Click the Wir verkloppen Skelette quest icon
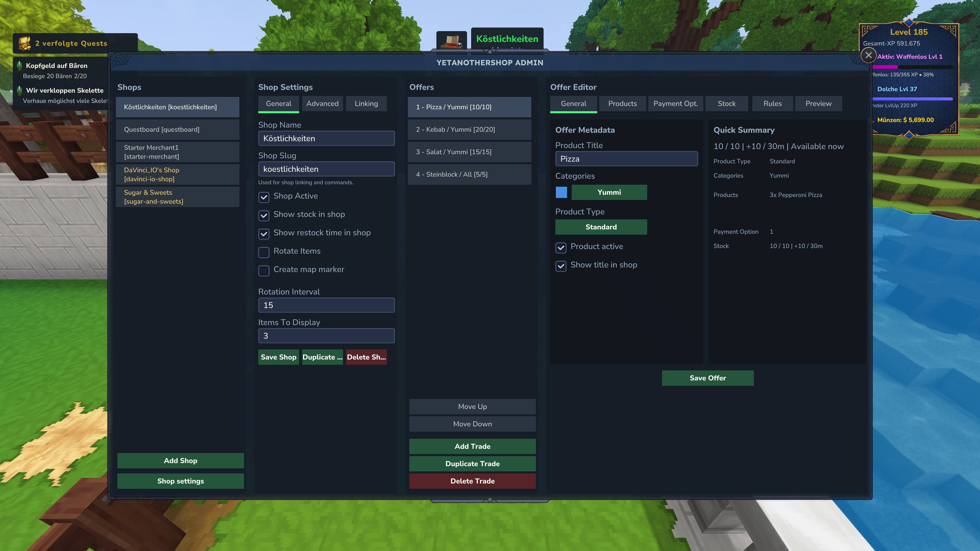 click(x=19, y=91)
